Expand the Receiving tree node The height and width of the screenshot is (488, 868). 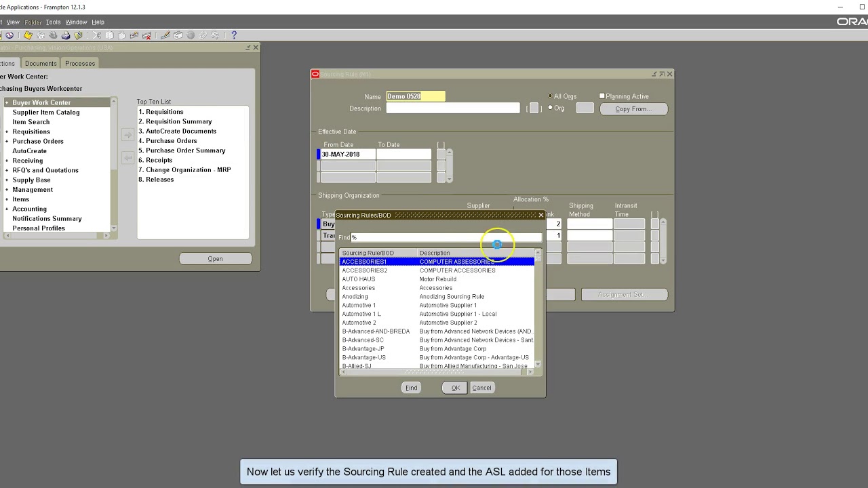[x=7, y=161]
